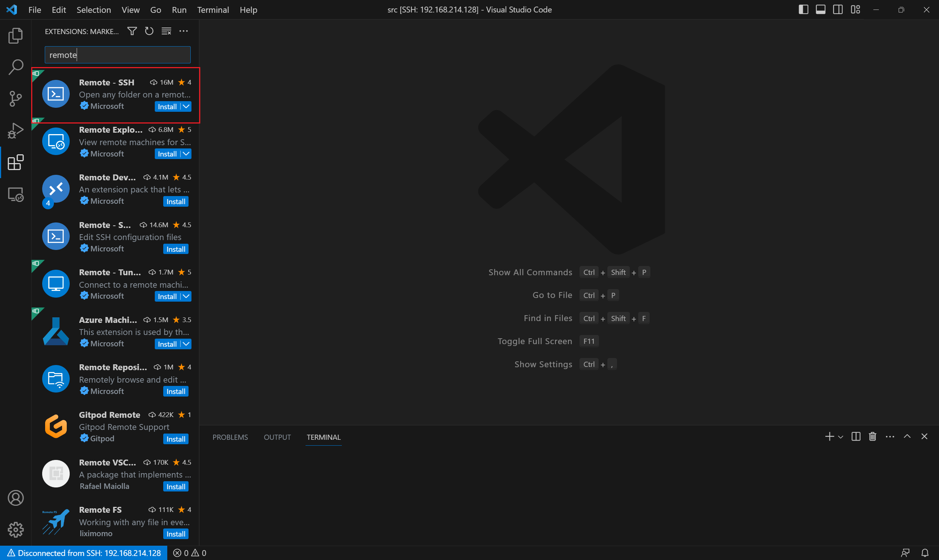This screenshot has width=939, height=560.
Task: Open Remote Repositories extension icon
Action: click(56, 379)
